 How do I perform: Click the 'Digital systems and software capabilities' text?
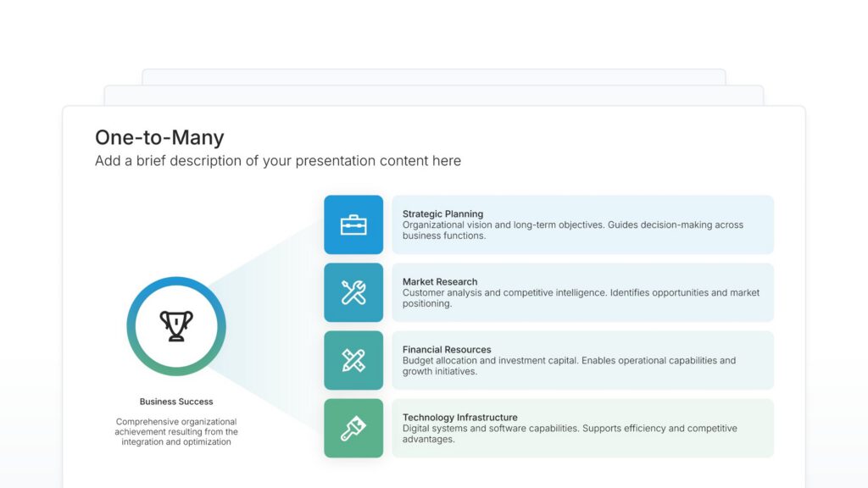point(570,434)
